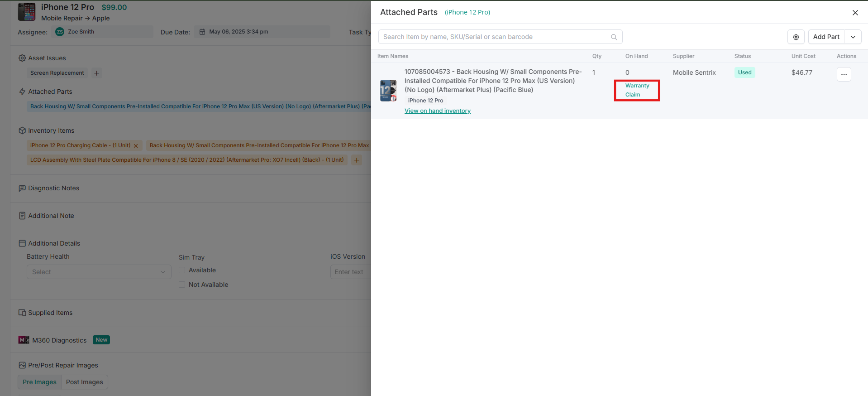
Task: Add an asset issue with plus button
Action: pos(96,73)
